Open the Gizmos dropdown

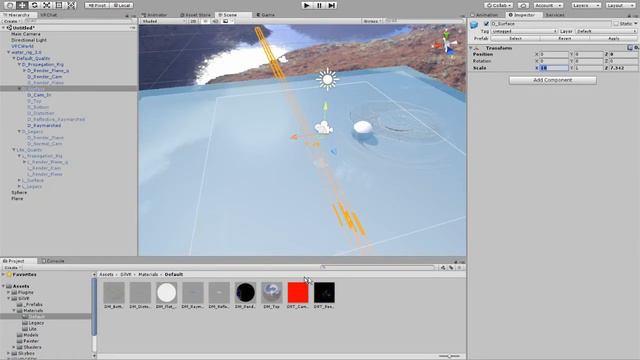click(x=372, y=21)
